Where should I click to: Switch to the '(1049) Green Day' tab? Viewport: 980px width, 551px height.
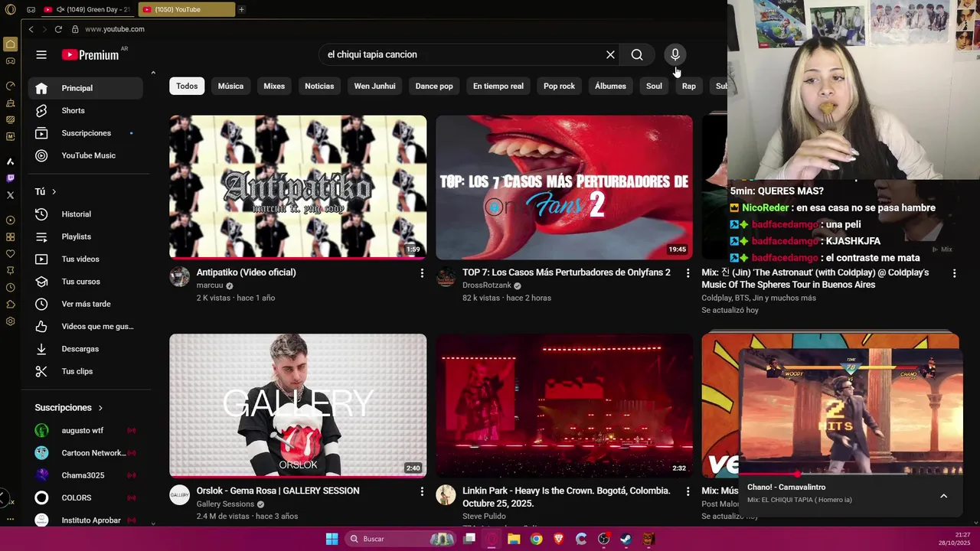pyautogui.click(x=88, y=9)
